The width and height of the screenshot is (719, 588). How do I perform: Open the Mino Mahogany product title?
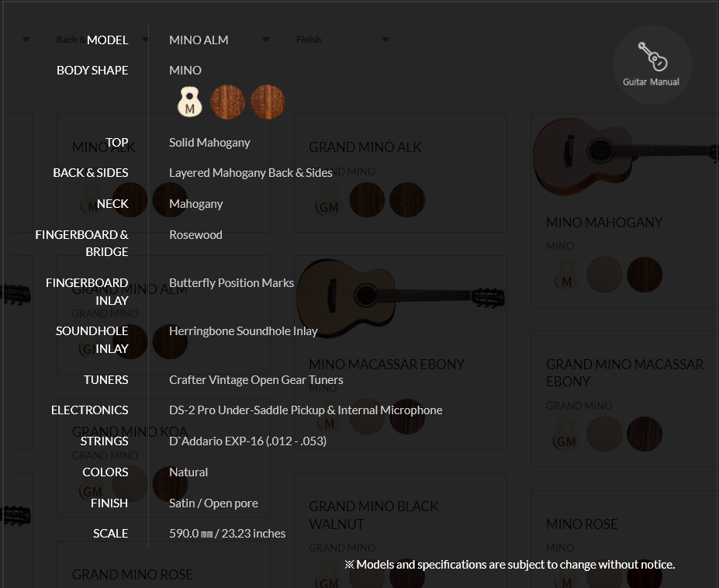coord(604,223)
